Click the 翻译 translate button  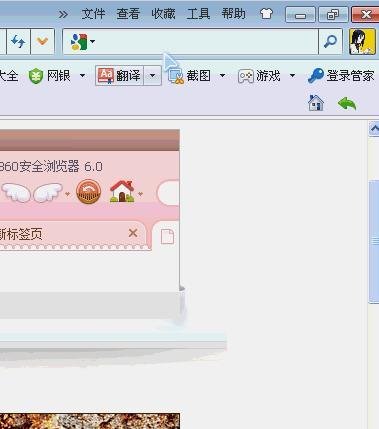point(120,76)
